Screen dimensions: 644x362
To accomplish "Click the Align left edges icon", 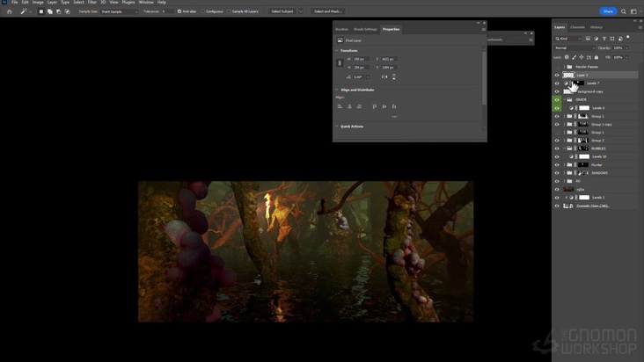I will coord(340,106).
